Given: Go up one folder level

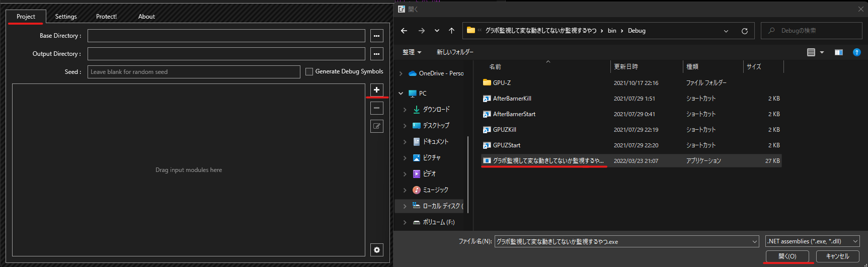Looking at the screenshot, I should click(451, 31).
